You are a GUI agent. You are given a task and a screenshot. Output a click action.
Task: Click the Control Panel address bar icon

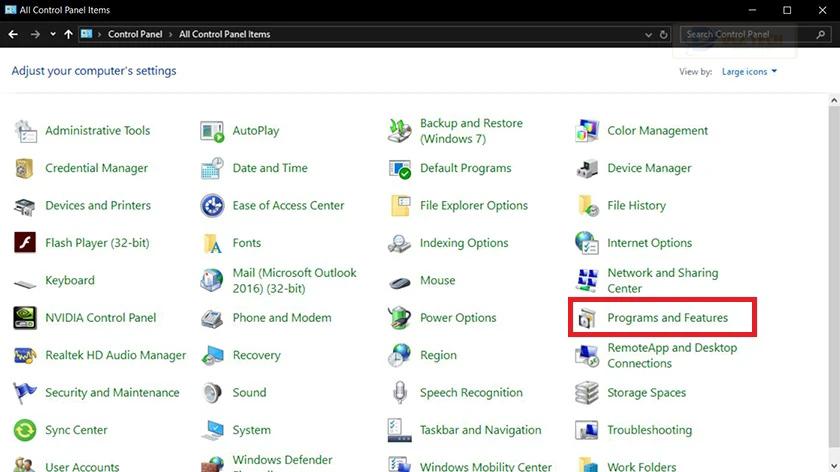(x=86, y=34)
